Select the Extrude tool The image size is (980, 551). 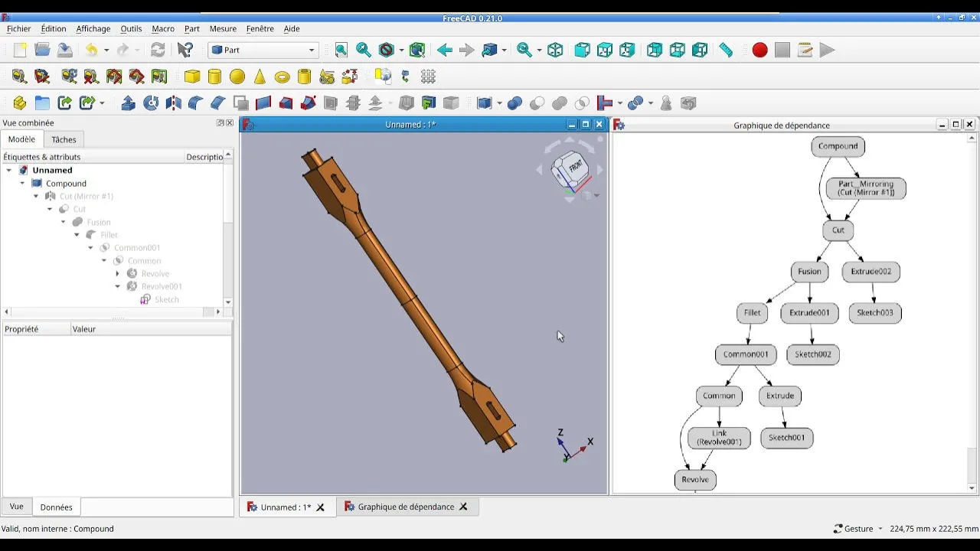click(129, 103)
